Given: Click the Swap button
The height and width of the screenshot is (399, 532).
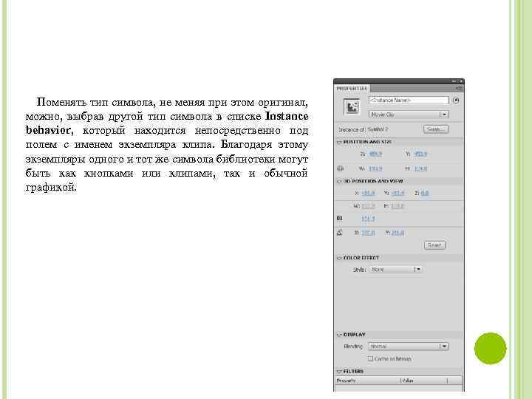Looking at the screenshot, I should [x=436, y=129].
